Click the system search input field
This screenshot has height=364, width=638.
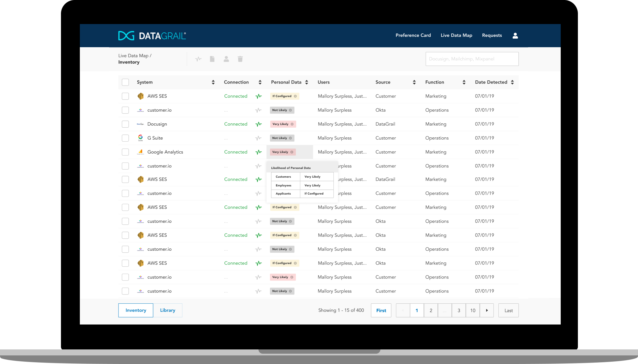pyautogui.click(x=472, y=59)
